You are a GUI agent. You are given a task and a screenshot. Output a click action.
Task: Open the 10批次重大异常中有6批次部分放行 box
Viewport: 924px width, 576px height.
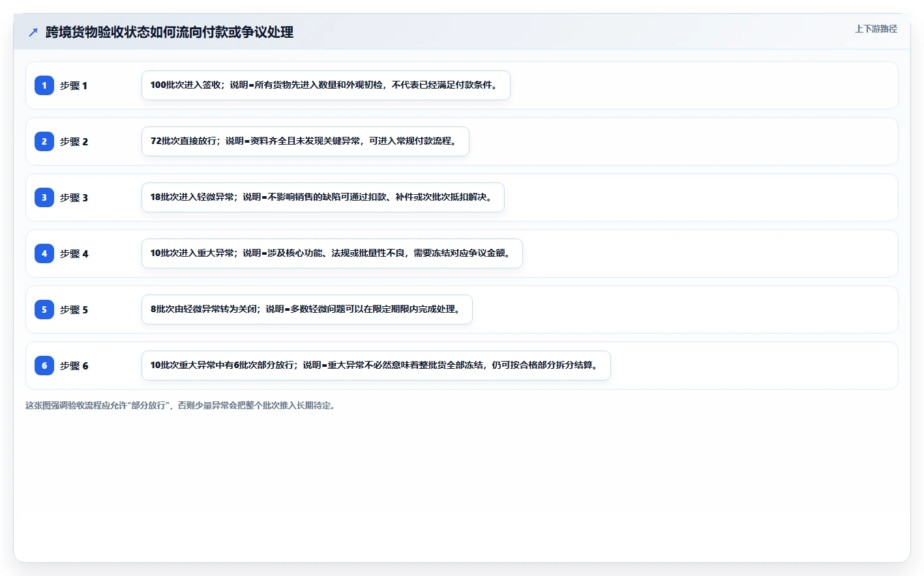click(376, 366)
